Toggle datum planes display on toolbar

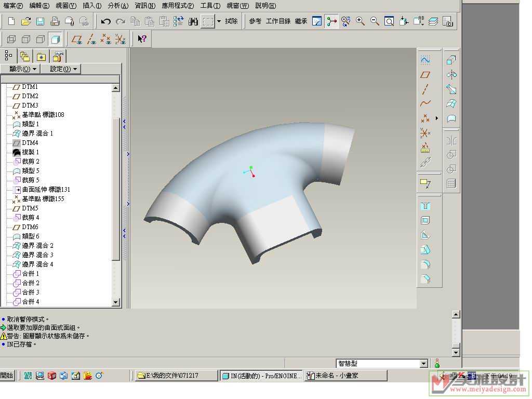tap(77, 39)
